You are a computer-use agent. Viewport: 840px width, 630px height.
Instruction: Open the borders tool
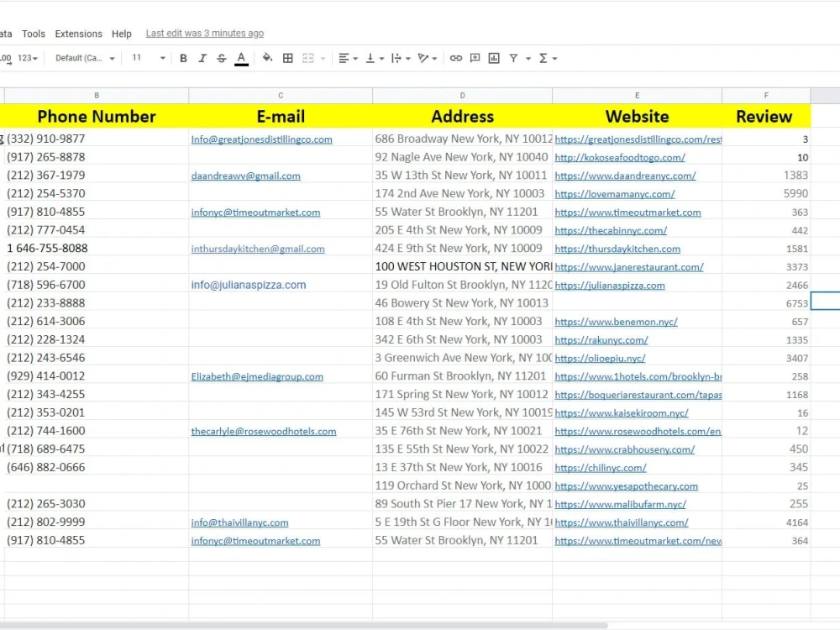(287, 59)
